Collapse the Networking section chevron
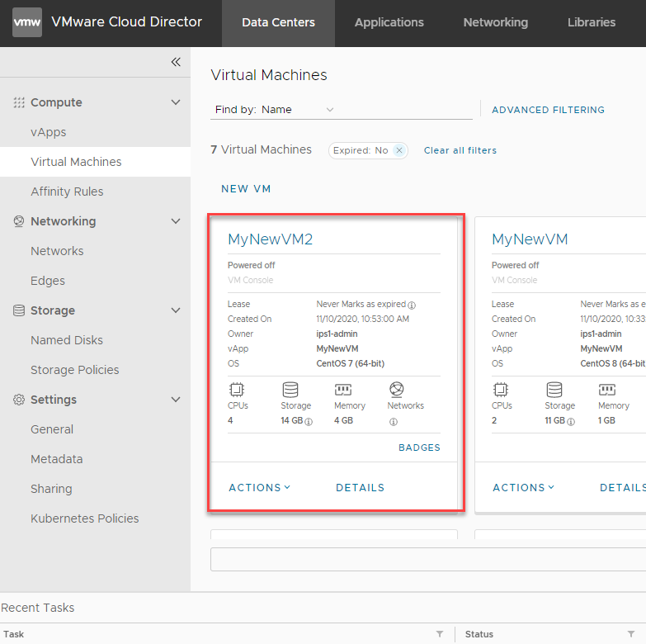The height and width of the screenshot is (644, 646). [176, 221]
